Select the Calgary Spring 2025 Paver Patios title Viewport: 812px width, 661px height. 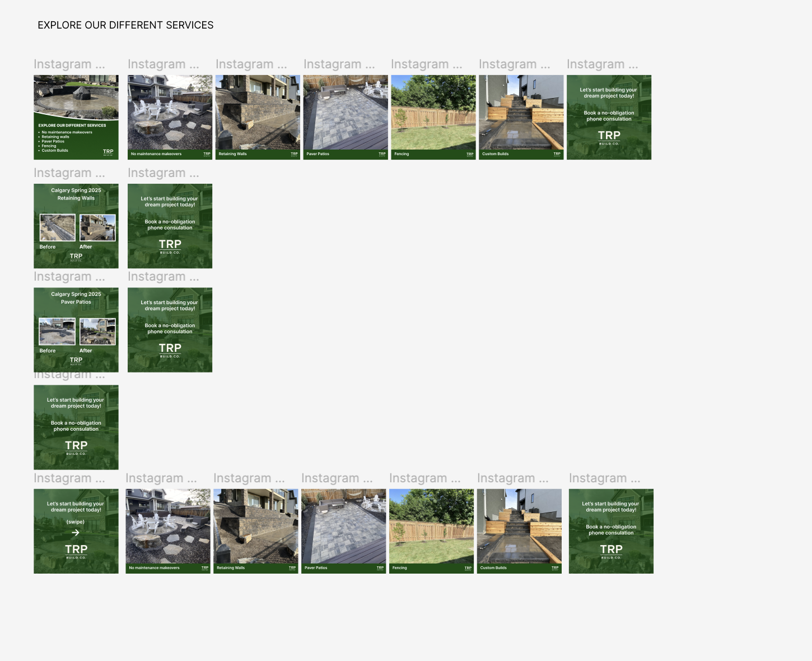tap(76, 298)
